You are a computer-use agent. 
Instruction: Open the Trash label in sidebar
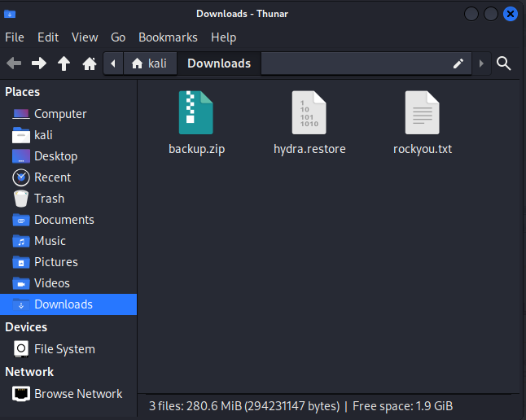tap(50, 199)
